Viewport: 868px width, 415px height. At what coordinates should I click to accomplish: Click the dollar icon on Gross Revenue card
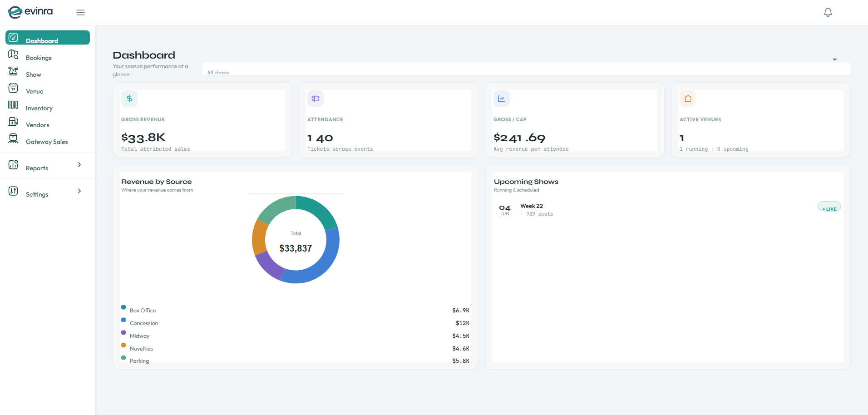[x=129, y=99]
